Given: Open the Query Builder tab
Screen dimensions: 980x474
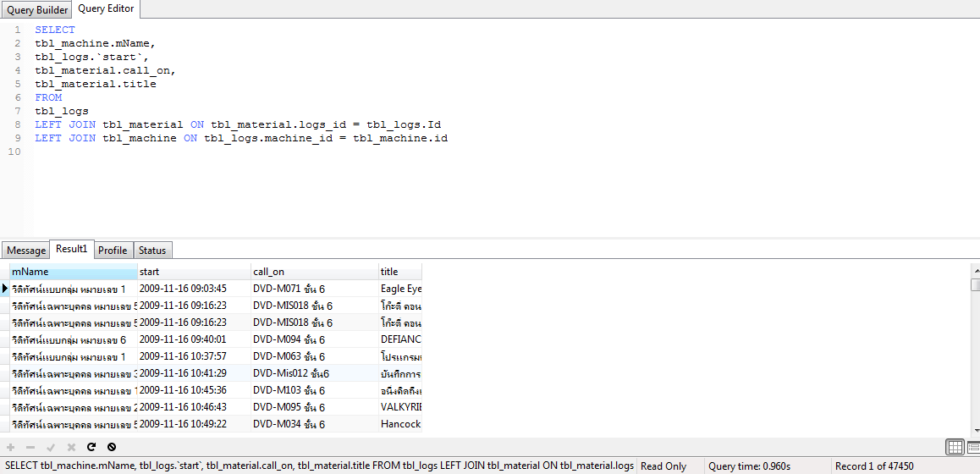Looking at the screenshot, I should [37, 10].
